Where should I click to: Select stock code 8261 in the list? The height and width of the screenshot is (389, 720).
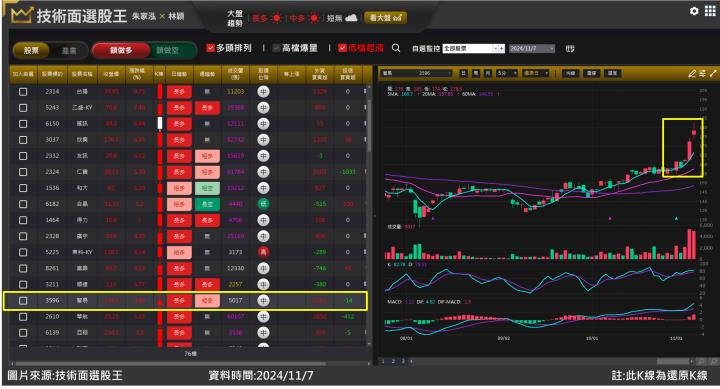52,268
